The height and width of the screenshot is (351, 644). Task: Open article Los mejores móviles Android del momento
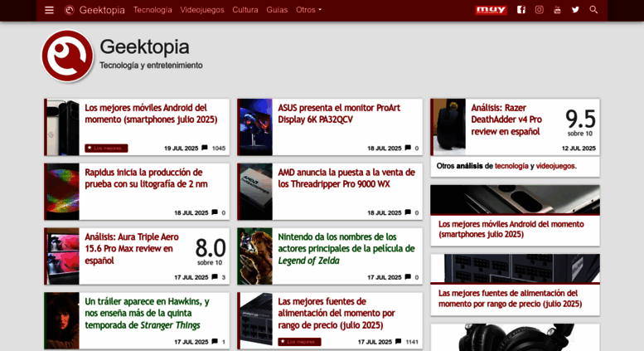[151, 114]
